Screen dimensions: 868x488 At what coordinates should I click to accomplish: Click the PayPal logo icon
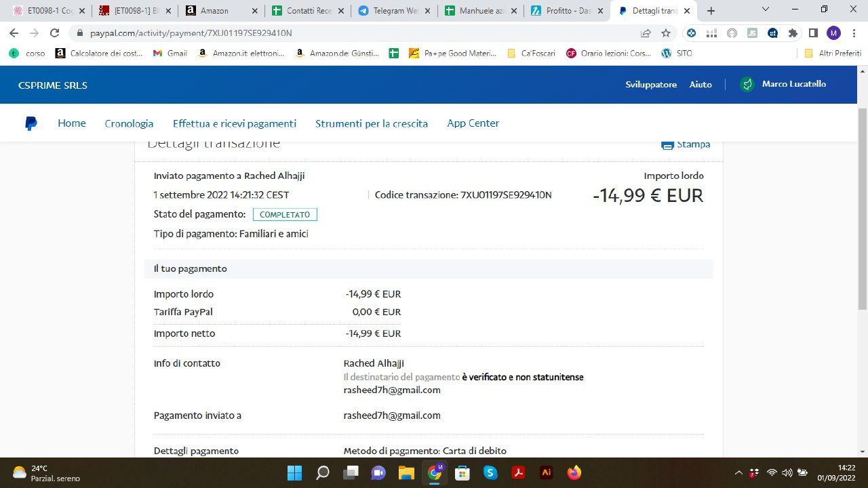31,123
